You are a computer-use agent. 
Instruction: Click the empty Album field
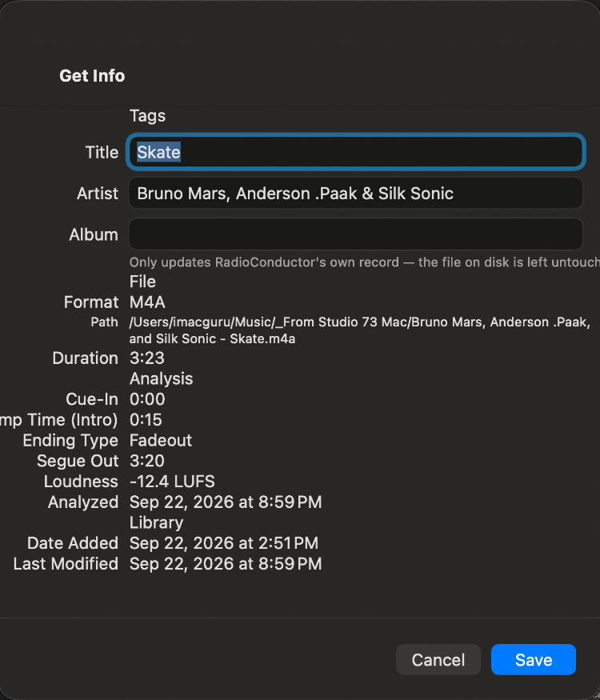[x=356, y=234]
